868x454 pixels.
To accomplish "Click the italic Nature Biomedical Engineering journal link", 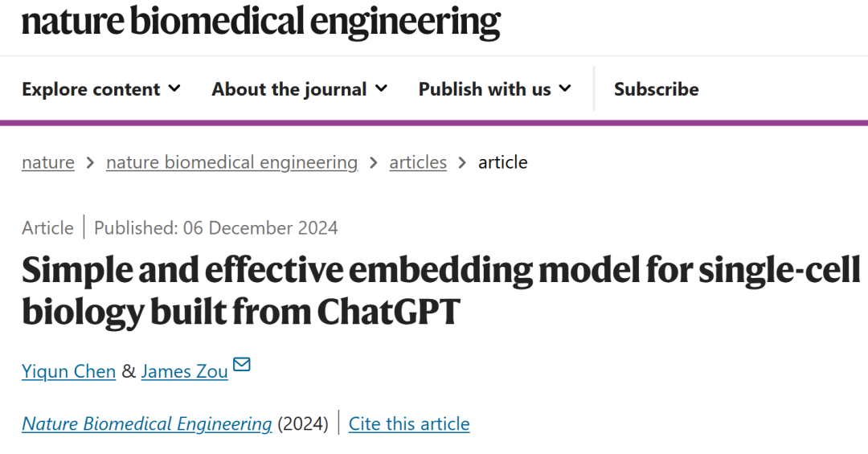I will pos(147,423).
